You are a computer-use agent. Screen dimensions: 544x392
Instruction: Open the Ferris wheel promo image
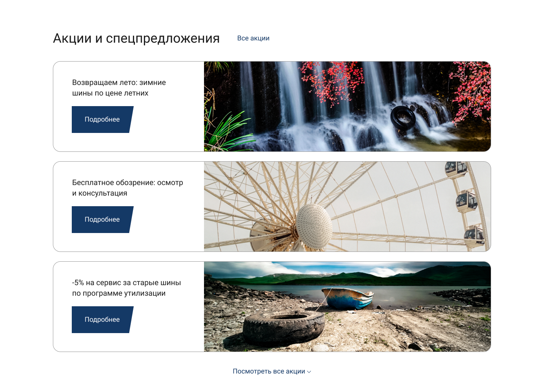pos(347,207)
